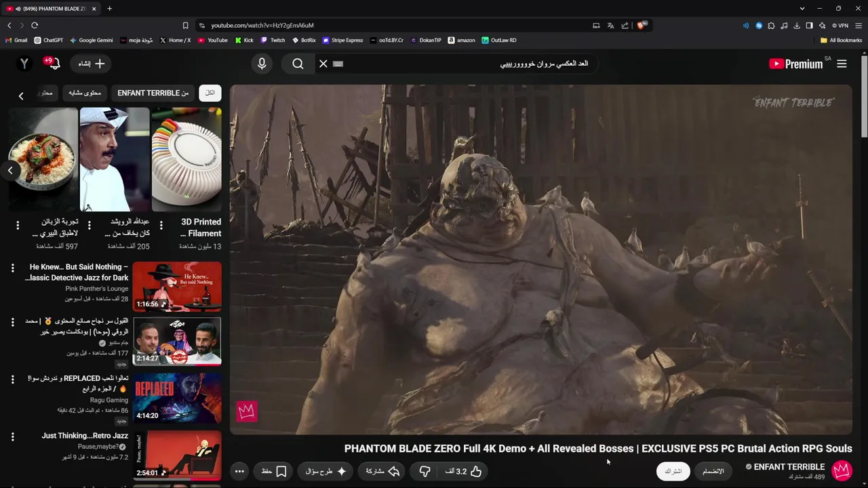Reload the page with browser refresh

pos(35,25)
